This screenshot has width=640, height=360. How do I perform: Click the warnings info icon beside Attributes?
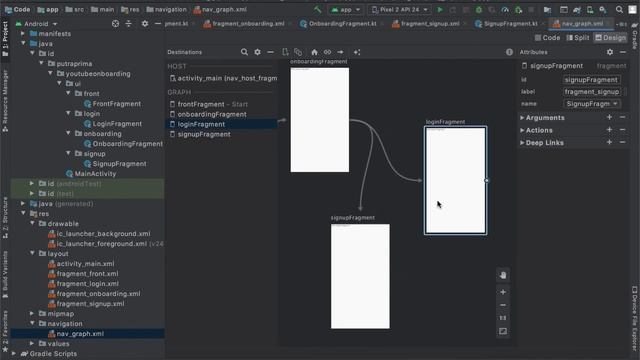point(509,52)
